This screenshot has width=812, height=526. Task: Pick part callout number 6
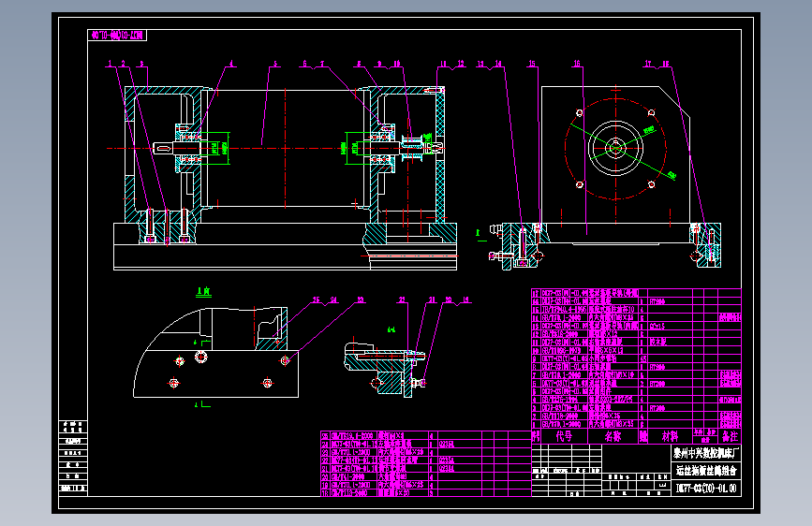(304, 64)
